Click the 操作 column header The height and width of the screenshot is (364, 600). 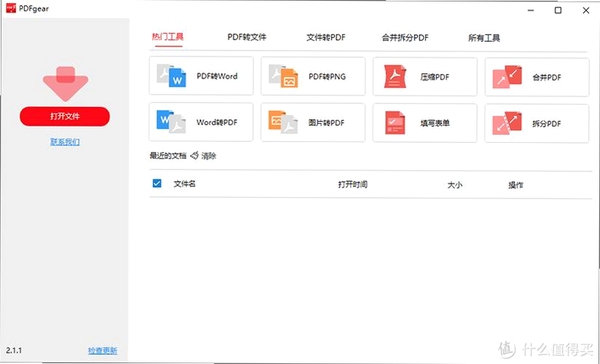[x=515, y=185]
